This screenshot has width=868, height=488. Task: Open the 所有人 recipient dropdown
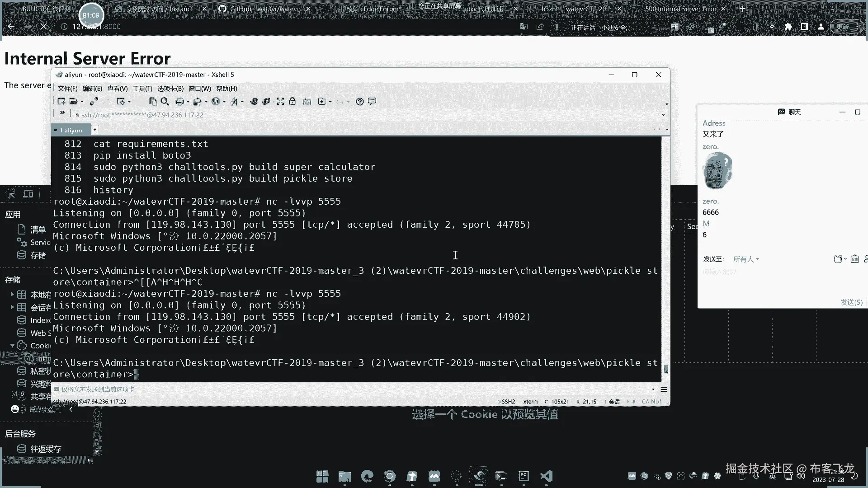coord(746,259)
